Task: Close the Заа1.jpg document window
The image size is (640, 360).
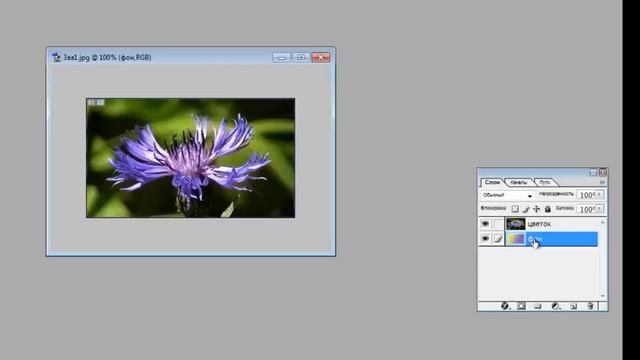Action: pos(321,58)
